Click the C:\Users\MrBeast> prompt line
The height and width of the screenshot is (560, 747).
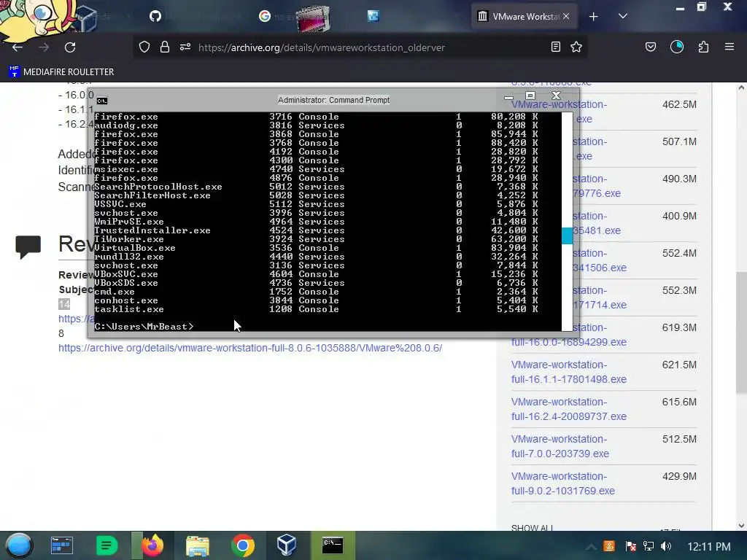click(x=144, y=327)
